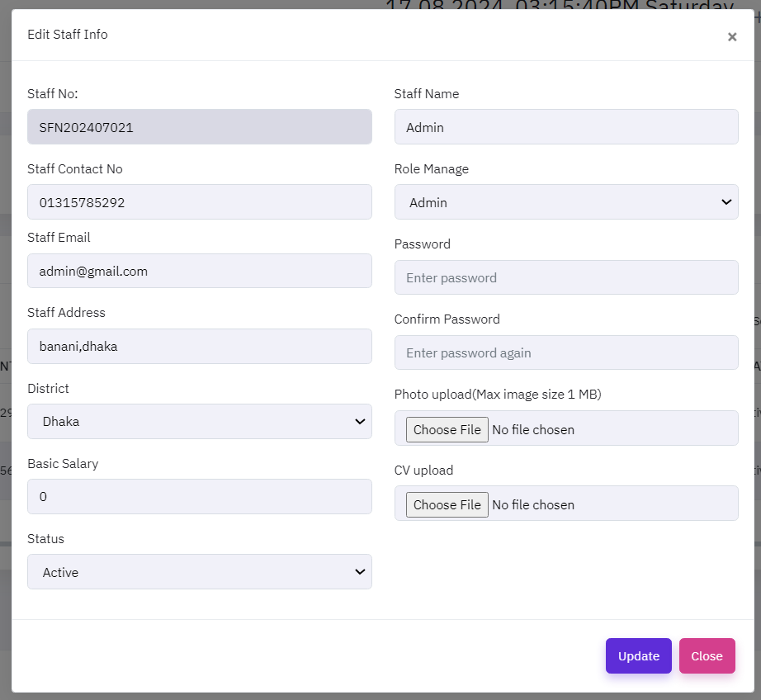Click the Update button

click(x=638, y=655)
